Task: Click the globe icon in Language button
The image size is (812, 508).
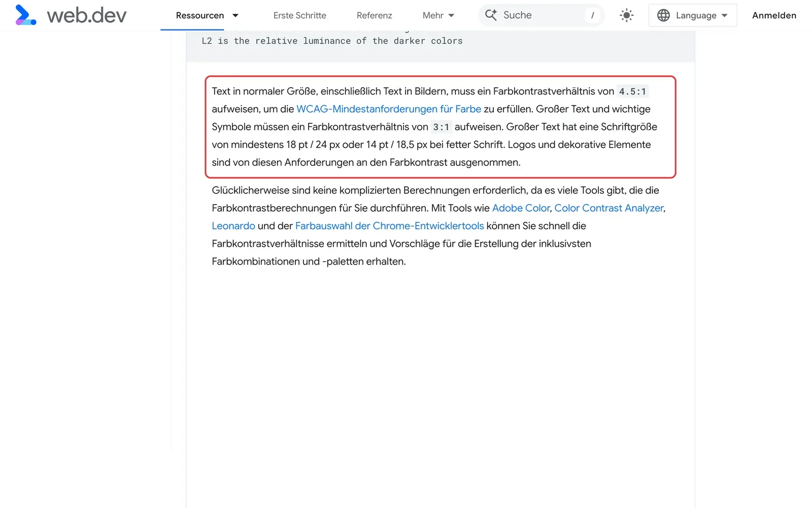Action: coord(663,15)
